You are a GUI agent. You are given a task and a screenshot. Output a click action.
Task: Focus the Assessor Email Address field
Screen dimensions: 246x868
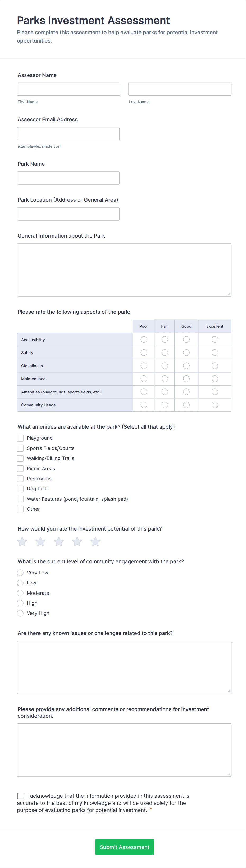click(x=68, y=133)
